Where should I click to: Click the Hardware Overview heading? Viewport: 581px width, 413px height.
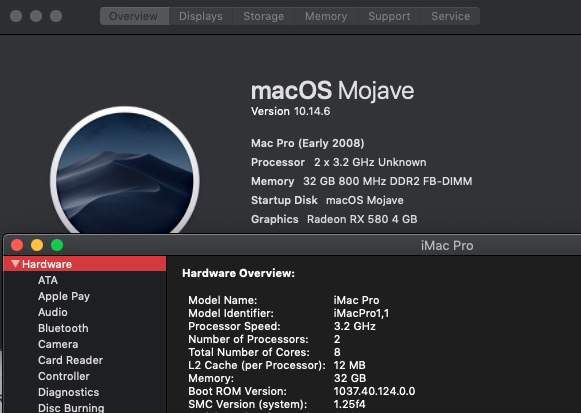click(x=239, y=273)
